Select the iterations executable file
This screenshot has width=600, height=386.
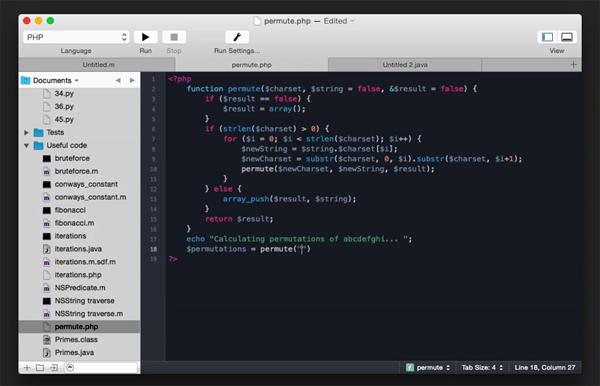[70, 236]
